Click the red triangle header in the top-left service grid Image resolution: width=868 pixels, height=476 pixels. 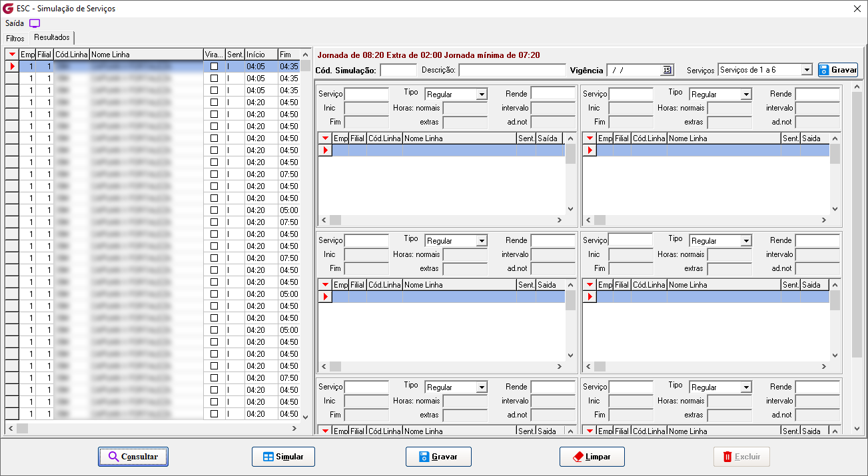click(x=325, y=138)
